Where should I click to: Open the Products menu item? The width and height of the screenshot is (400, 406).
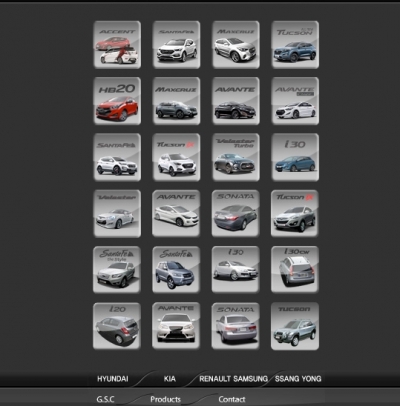click(x=165, y=399)
